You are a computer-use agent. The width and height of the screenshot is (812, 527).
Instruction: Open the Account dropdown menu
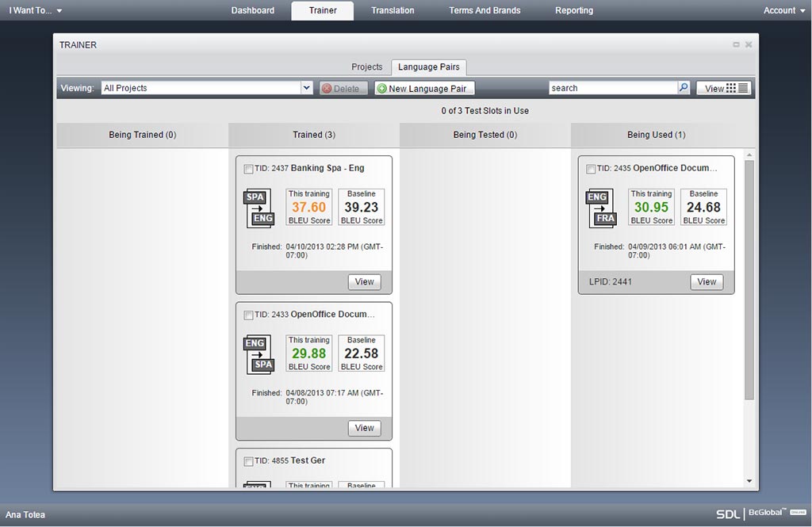tap(784, 10)
